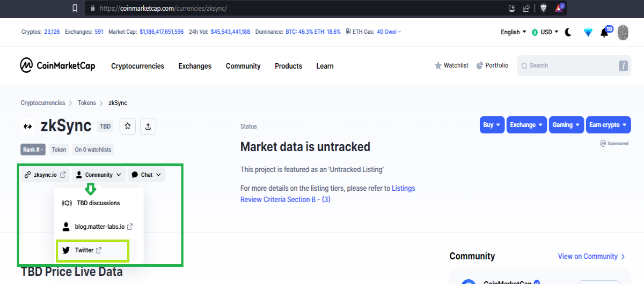The height and width of the screenshot is (284, 644).
Task: Click Market Cap $1,186,417,651,596 value
Action: [x=162, y=32]
